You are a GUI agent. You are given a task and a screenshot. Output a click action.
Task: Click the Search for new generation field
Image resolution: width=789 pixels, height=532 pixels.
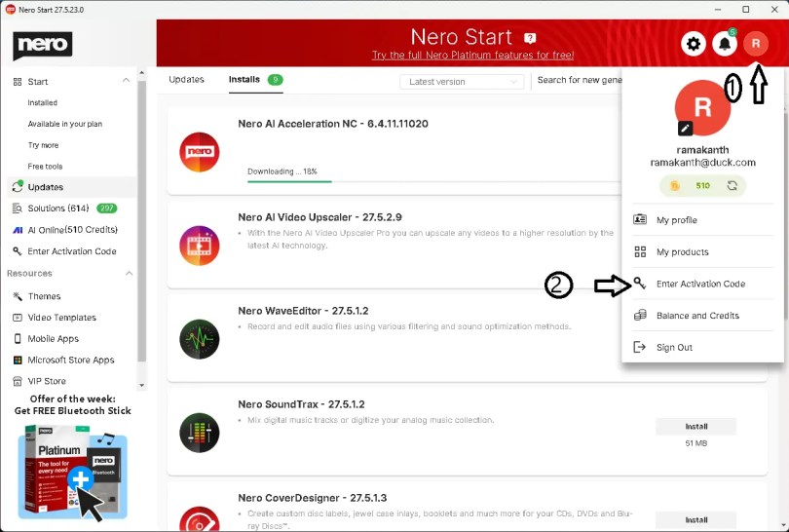pyautogui.click(x=579, y=80)
